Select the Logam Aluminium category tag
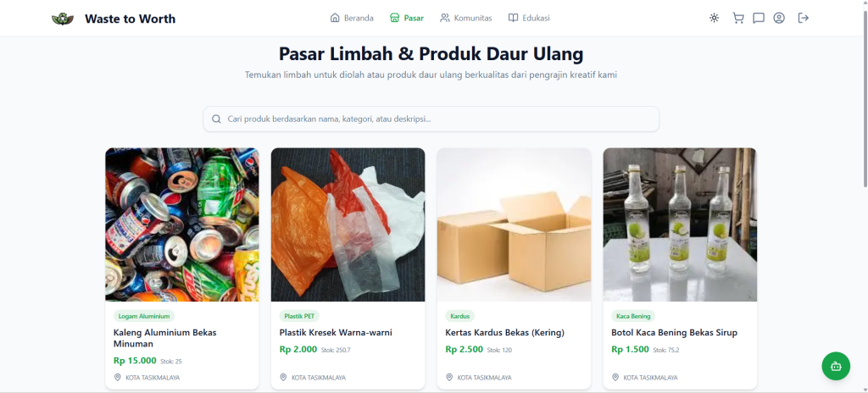 tap(144, 316)
